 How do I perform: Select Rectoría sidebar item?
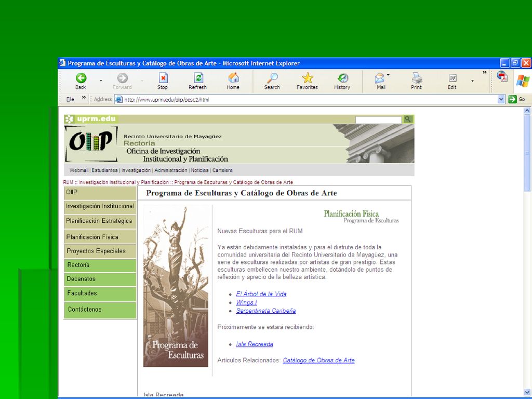point(100,265)
